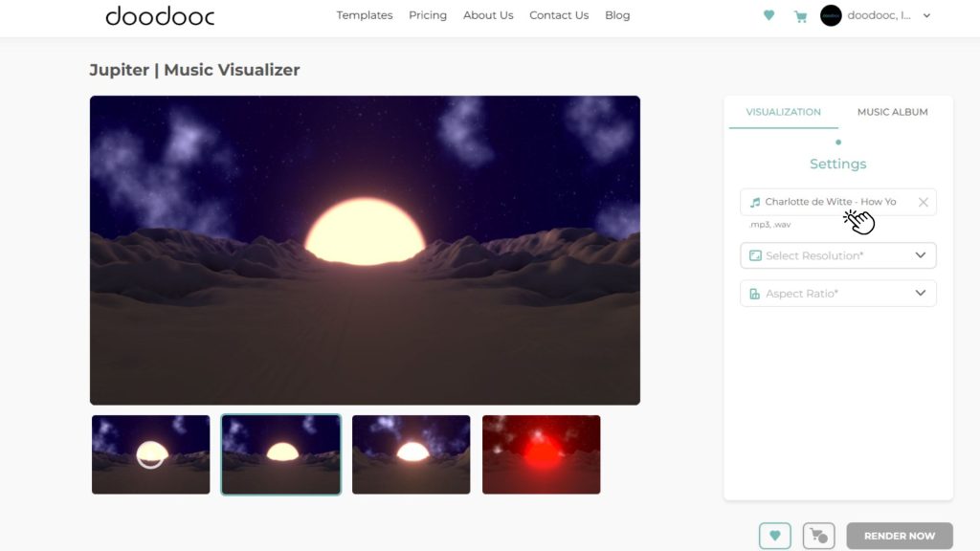980x551 pixels.
Task: Select the red sun color variant thumbnail
Action: click(541, 454)
